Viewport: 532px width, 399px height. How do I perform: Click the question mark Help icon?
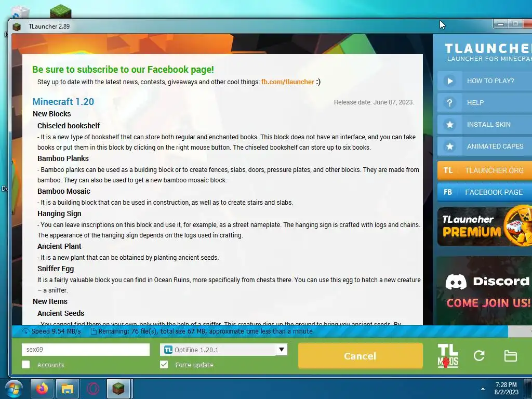[450, 102]
